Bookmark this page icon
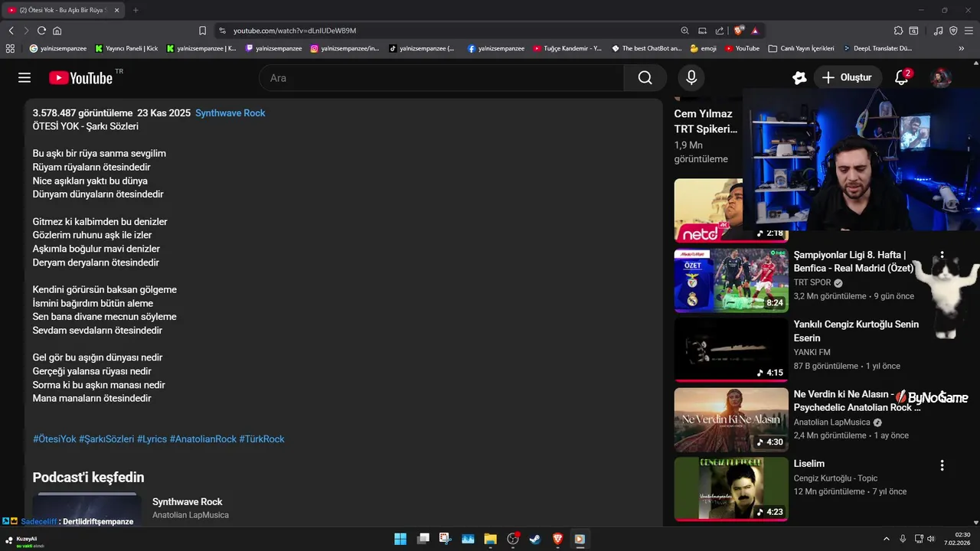980x551 pixels. point(202,31)
